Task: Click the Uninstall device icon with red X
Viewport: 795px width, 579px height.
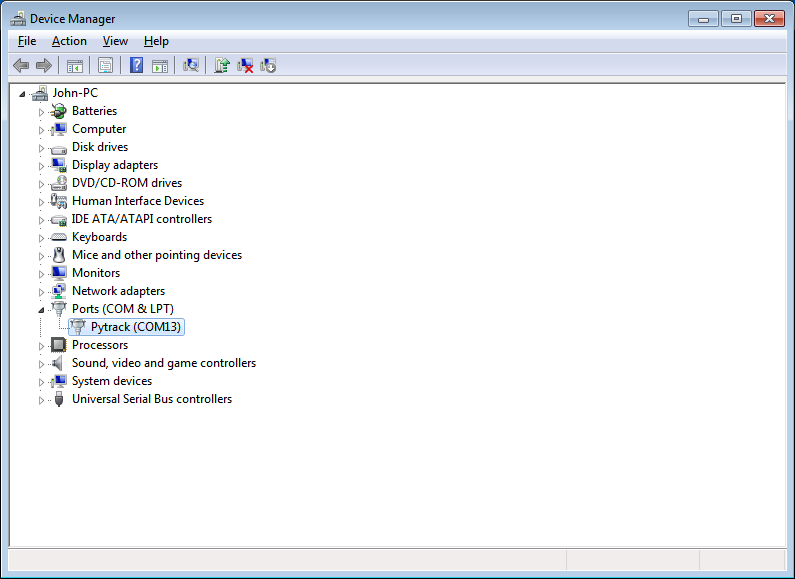Action: [245, 65]
